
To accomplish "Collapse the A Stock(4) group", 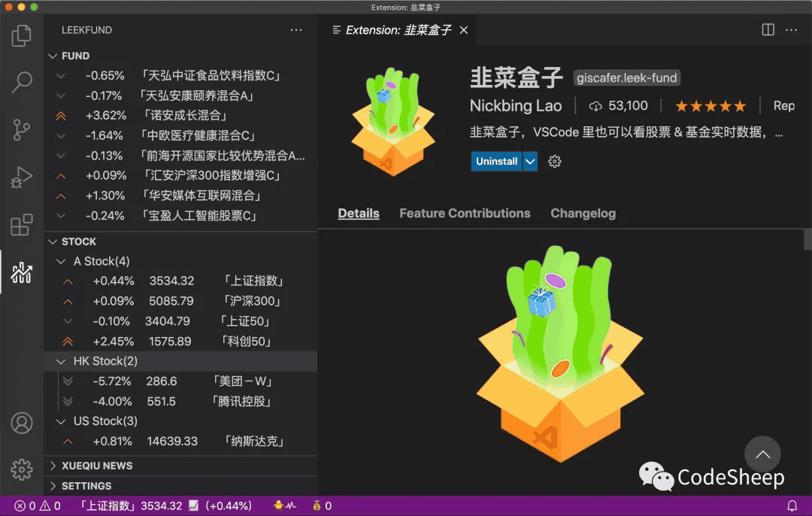I will tap(61, 261).
